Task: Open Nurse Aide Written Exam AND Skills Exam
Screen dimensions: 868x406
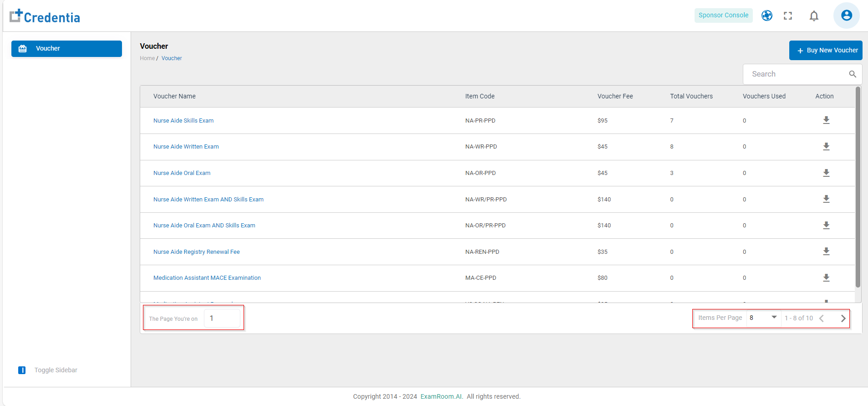Action: coord(208,200)
